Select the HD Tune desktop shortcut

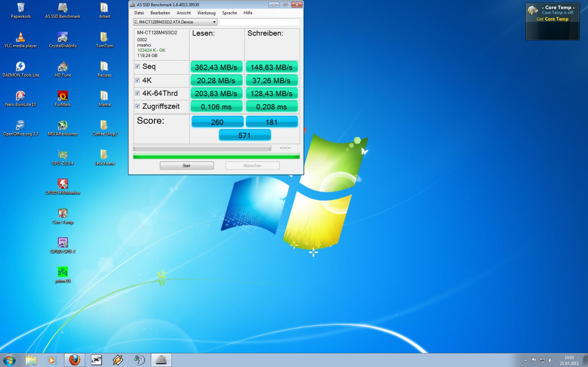tap(63, 69)
